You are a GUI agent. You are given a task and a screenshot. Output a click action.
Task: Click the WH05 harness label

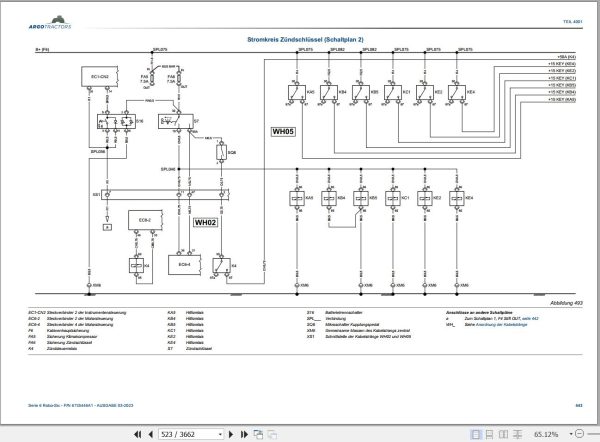[283, 132]
